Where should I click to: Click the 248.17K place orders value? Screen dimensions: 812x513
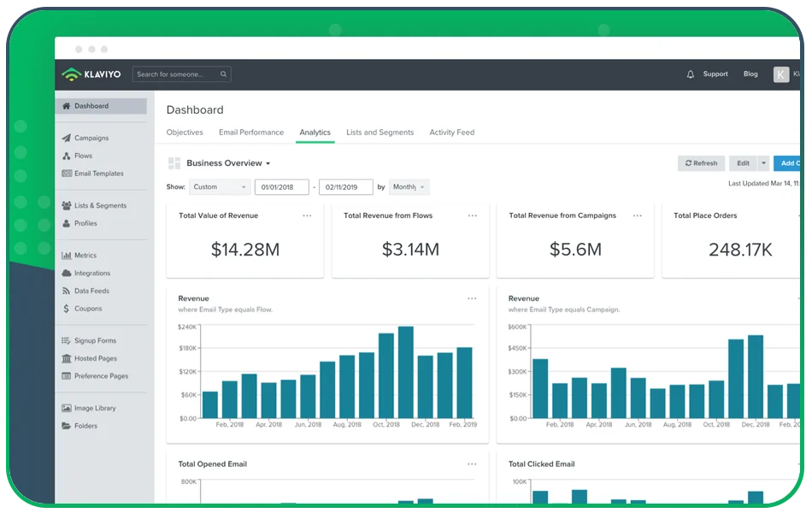click(x=740, y=250)
